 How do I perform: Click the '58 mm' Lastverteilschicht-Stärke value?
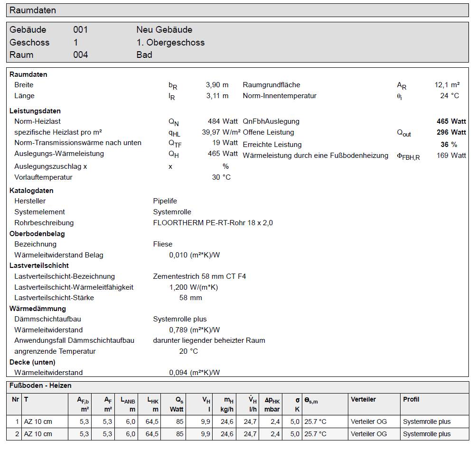191,298
